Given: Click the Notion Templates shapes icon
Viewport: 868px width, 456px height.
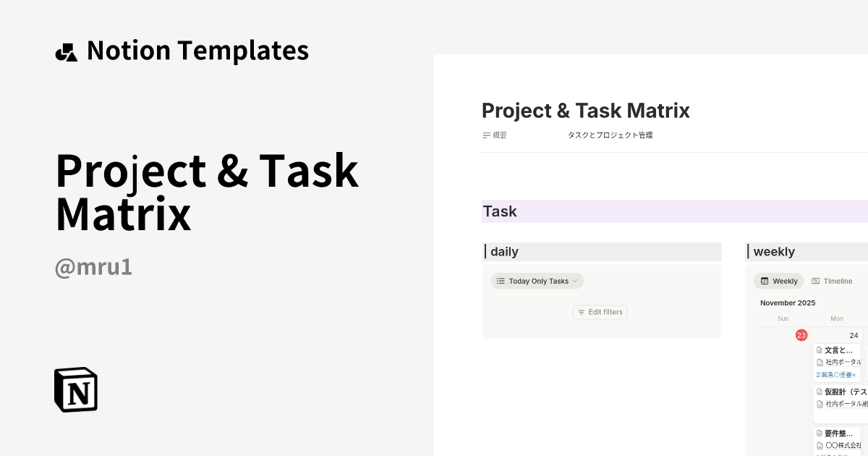Looking at the screenshot, I should 67,52.
